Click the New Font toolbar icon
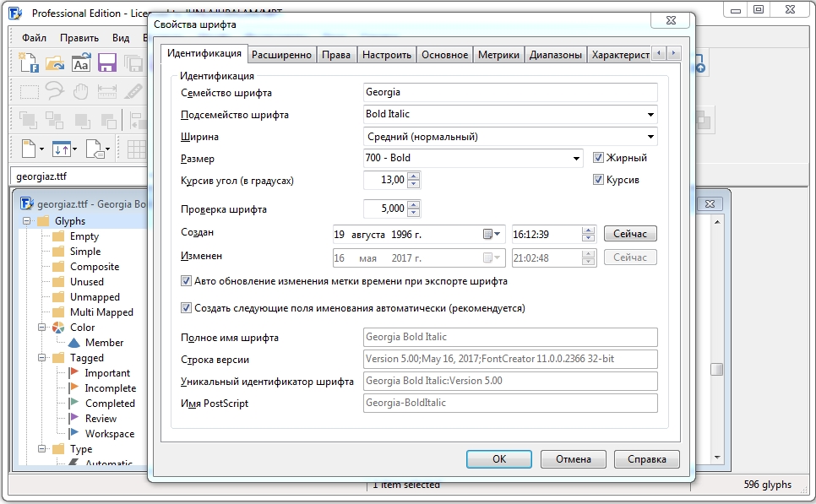The height and width of the screenshot is (504, 816). coord(28,62)
